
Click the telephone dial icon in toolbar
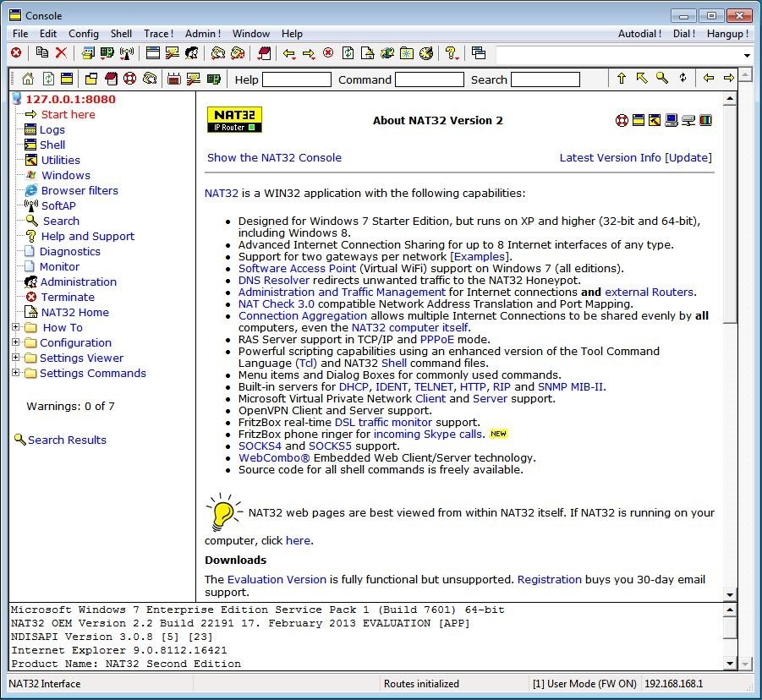218,53
